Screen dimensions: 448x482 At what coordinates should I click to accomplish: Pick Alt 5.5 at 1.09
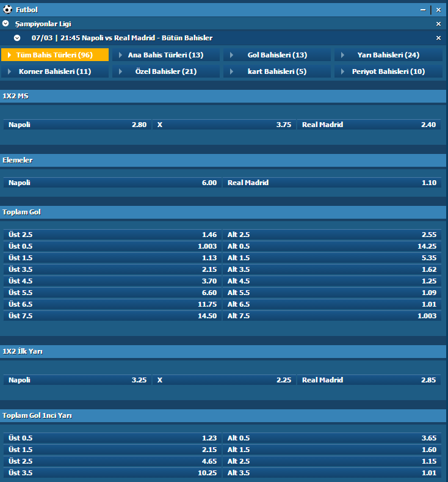331,293
